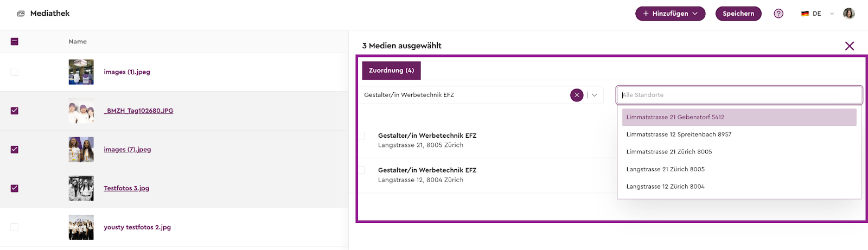Switch to the Zuordnung (4) tab
The width and height of the screenshot is (868, 250).
391,70
